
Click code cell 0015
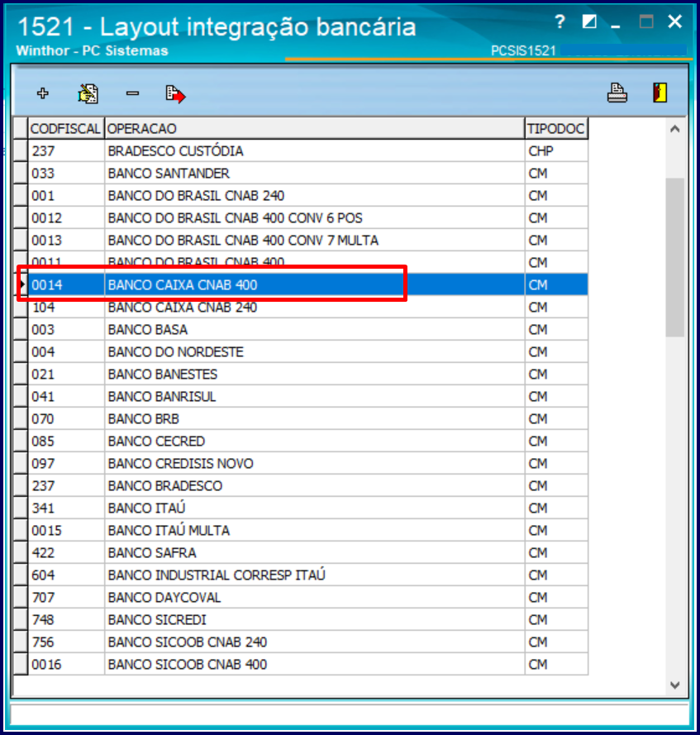coord(67,531)
